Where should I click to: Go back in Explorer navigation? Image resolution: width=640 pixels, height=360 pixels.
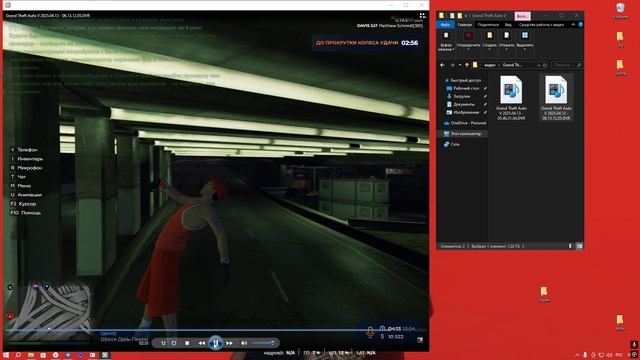(x=442, y=65)
